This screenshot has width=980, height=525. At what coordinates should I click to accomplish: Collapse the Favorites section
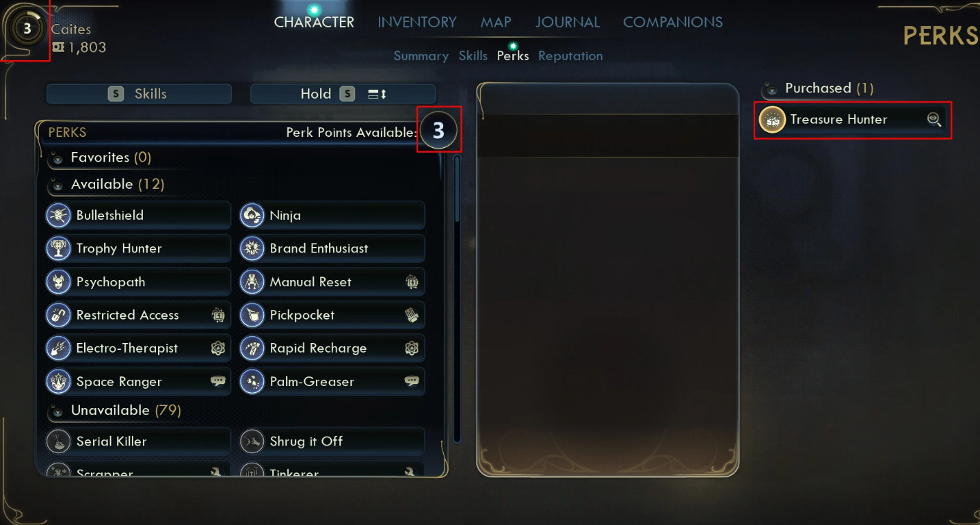(x=57, y=159)
